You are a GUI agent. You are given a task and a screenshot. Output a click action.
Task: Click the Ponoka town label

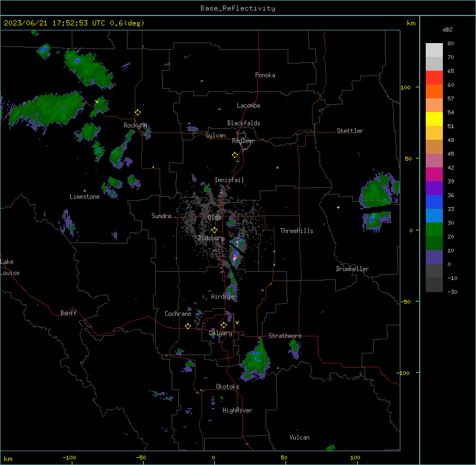tap(265, 75)
